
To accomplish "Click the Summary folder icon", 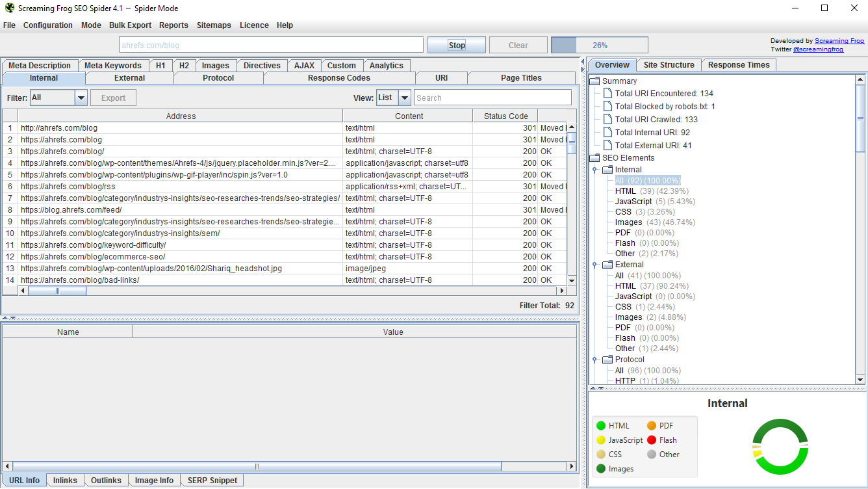I will (594, 81).
